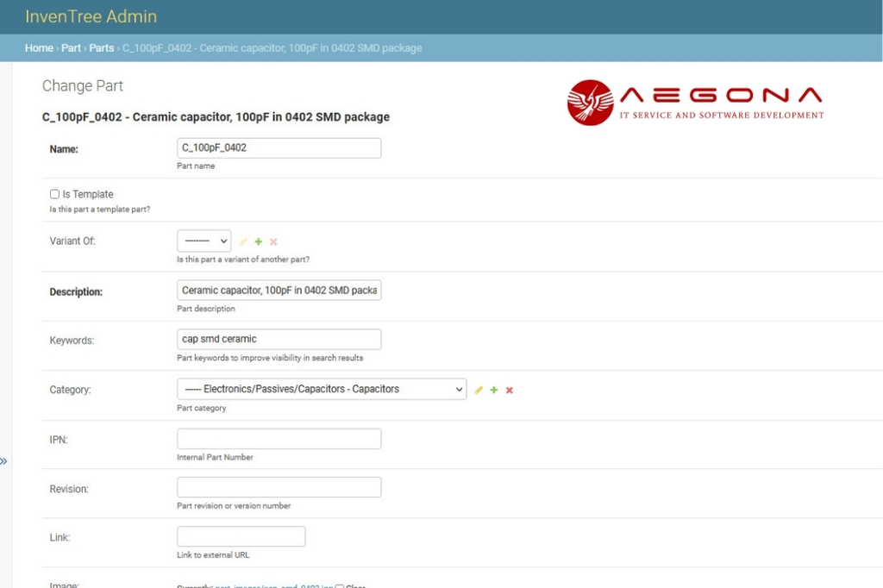
Task: Click 'Part revision or version number' help text
Action: pos(234,506)
